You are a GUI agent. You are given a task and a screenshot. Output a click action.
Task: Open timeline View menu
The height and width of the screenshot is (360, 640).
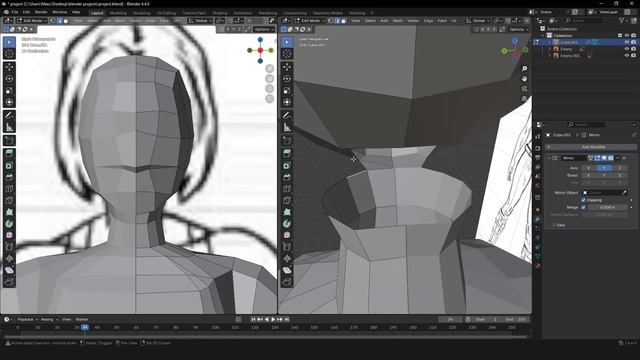click(x=67, y=320)
